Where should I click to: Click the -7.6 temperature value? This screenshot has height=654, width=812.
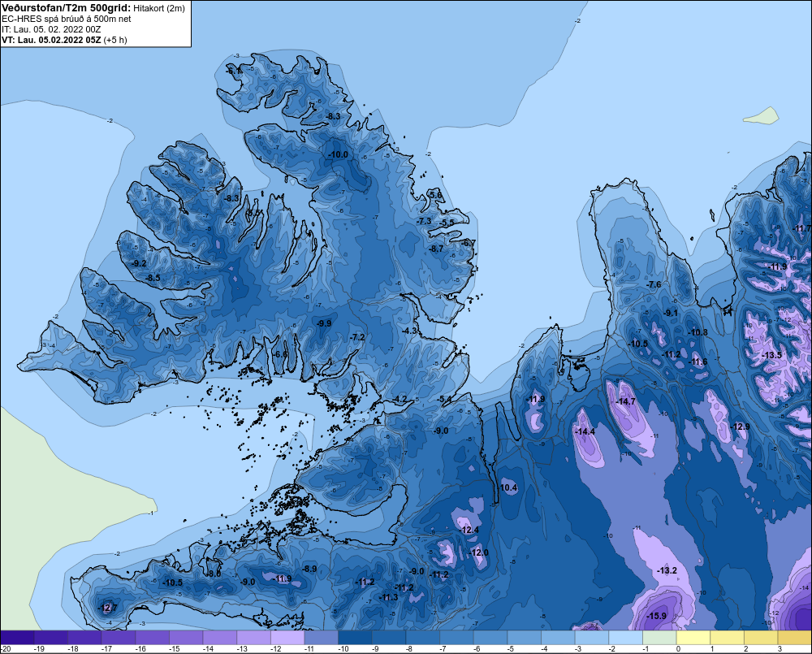click(654, 284)
